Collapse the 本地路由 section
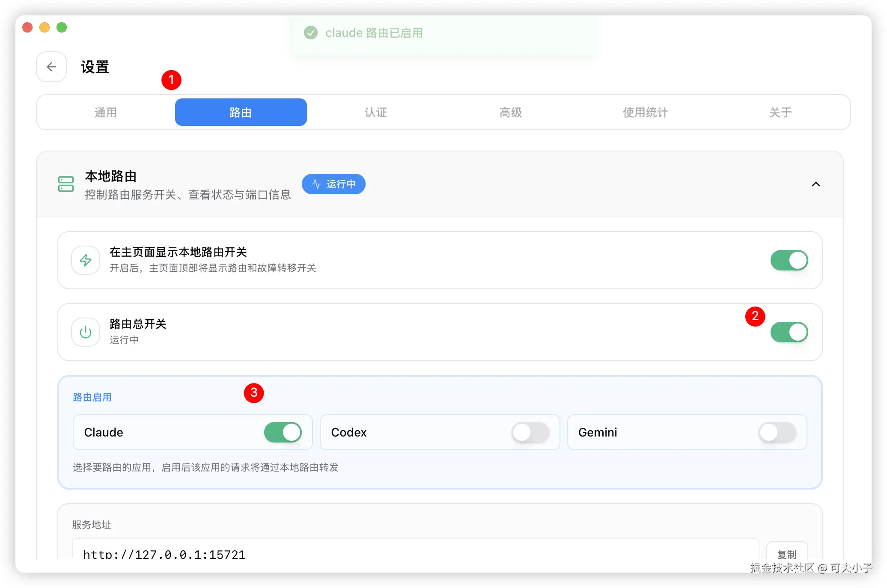 (816, 184)
